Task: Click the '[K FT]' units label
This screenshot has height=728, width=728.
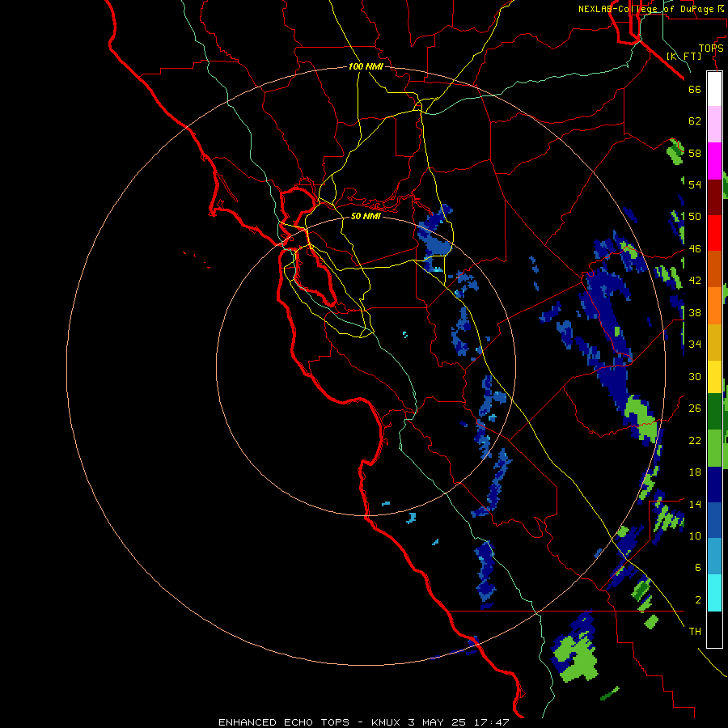Action: 684,56
